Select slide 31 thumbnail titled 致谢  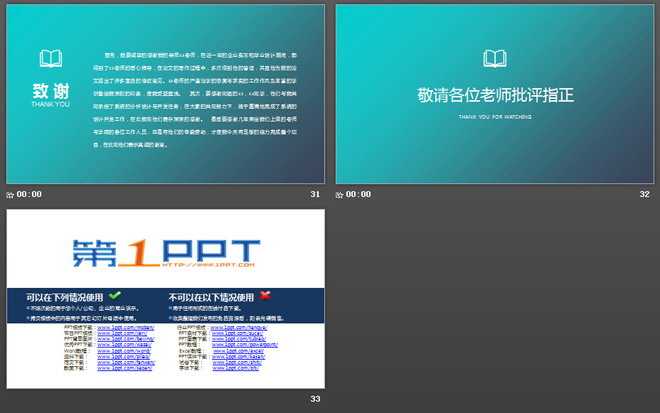(x=165, y=94)
